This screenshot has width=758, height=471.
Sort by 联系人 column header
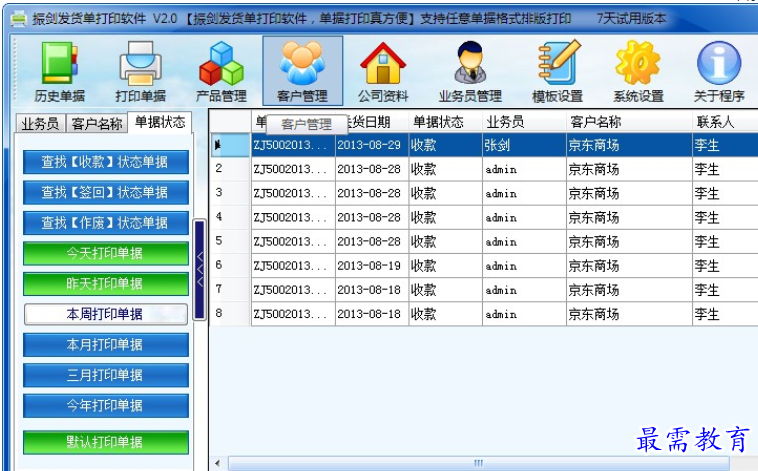[x=725, y=122]
